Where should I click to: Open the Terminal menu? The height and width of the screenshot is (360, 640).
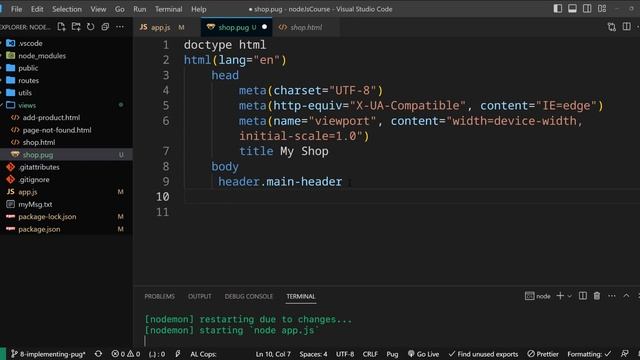click(x=168, y=9)
